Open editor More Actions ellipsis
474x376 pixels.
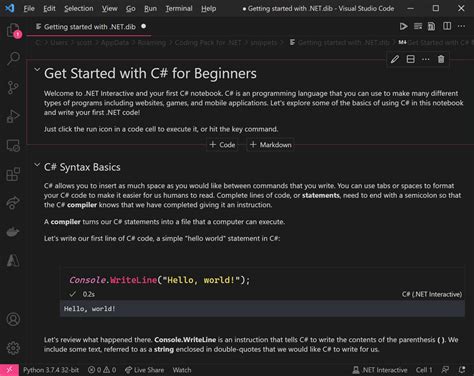461,26
